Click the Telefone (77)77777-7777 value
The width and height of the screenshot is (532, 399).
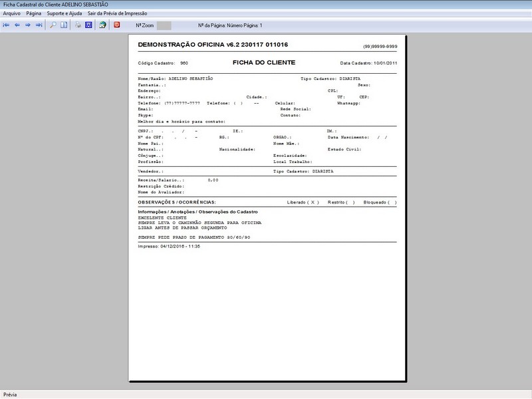tap(182, 103)
